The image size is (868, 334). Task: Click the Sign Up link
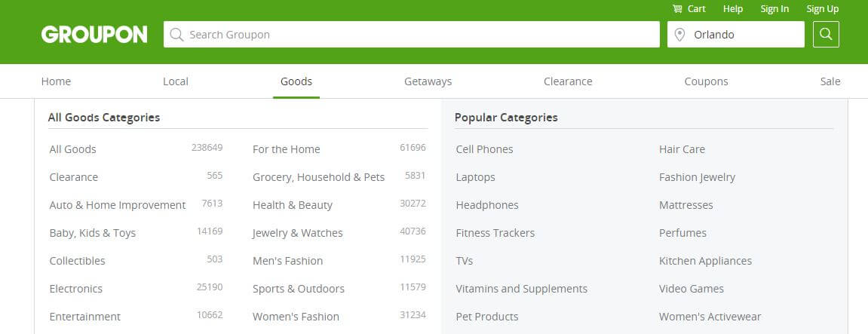(823, 9)
